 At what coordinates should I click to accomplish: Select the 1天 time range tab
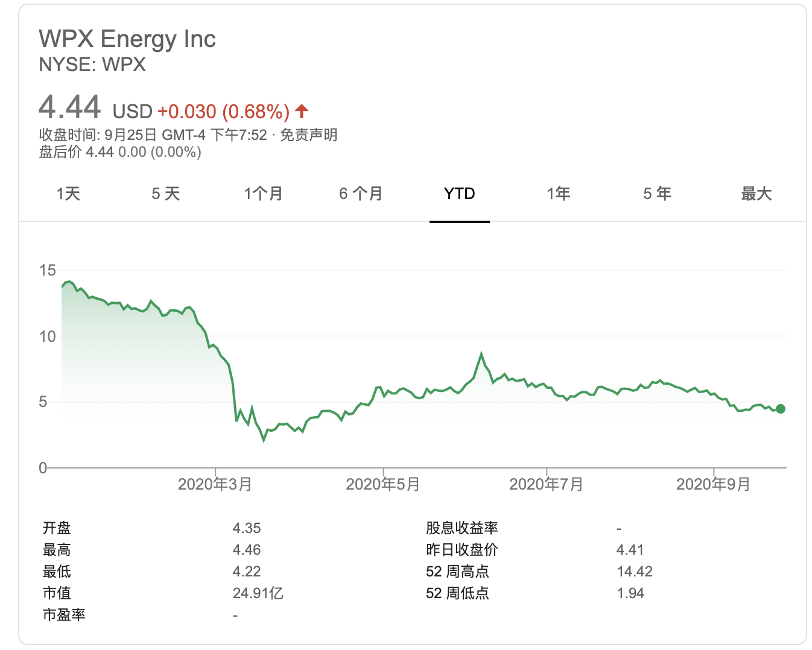68,194
